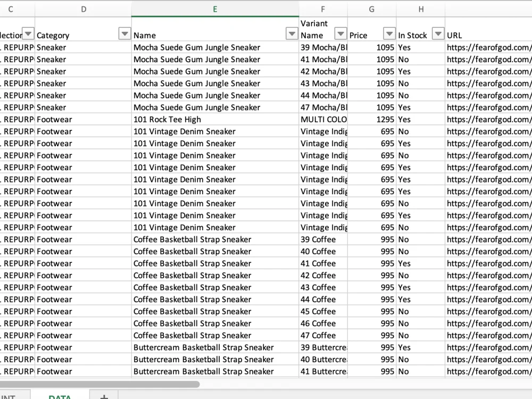
Task: Select Category cell in '101 Rock Tee High' row
Action: click(83, 119)
